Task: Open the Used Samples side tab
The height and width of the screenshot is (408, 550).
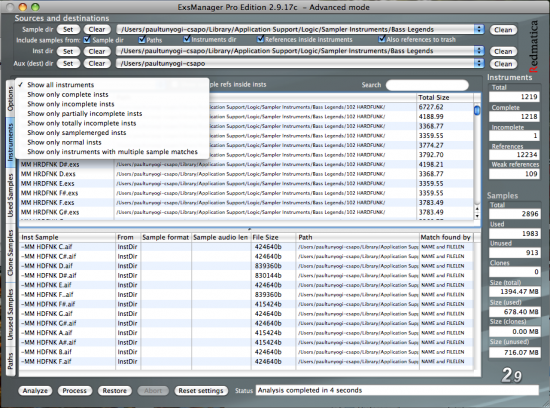Action: [x=10, y=195]
